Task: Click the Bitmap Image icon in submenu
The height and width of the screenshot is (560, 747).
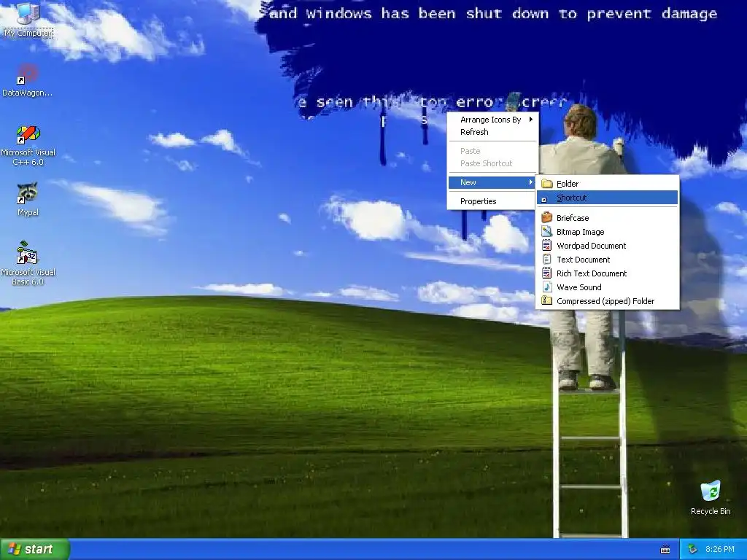Action: [547, 231]
